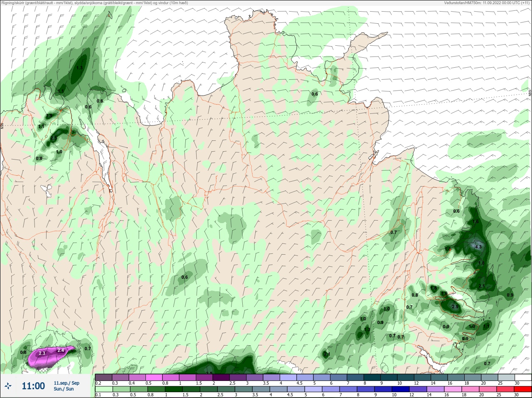Click the 4.3 precipitation value on the map

[x=478, y=247]
